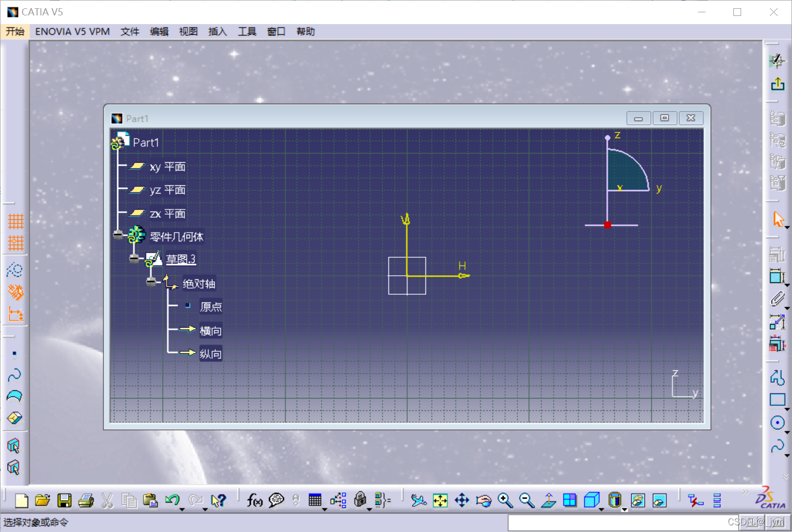Select the Rectangle profile tool
This screenshot has width=792, height=532.
(777, 400)
